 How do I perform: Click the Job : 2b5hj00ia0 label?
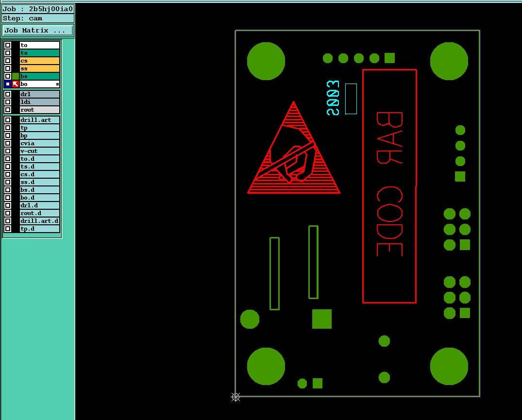[37, 9]
